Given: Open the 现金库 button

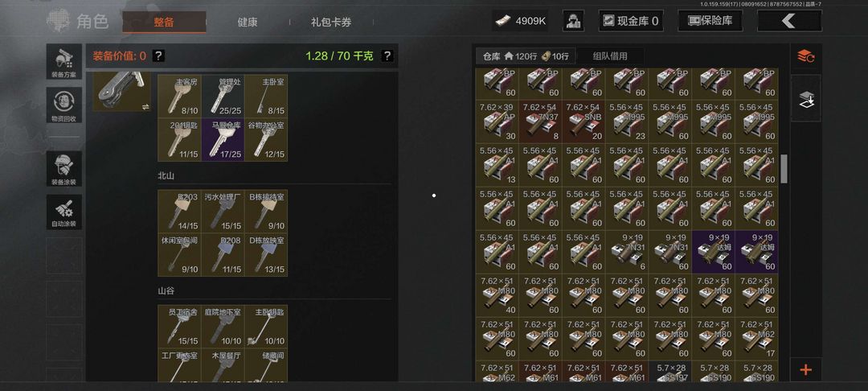Looking at the screenshot, I should tap(631, 21).
